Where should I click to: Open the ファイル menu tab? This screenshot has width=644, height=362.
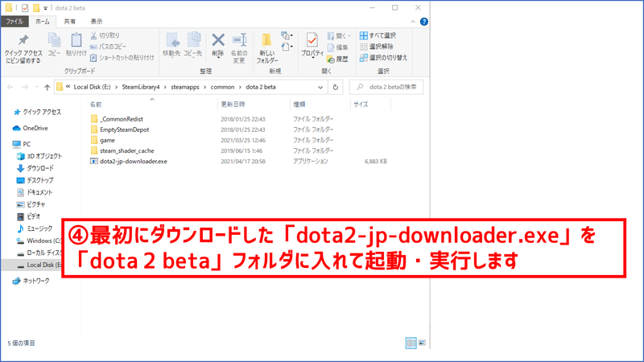(x=14, y=22)
